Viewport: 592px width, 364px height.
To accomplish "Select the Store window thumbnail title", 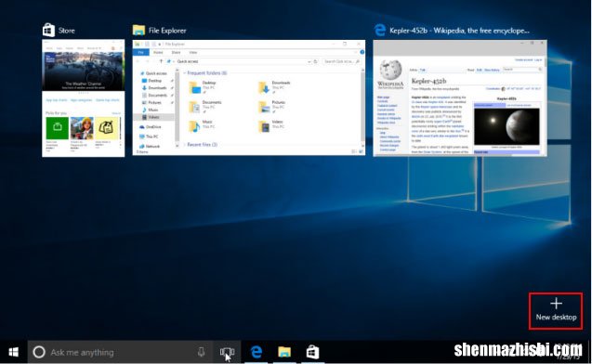I will (67, 31).
